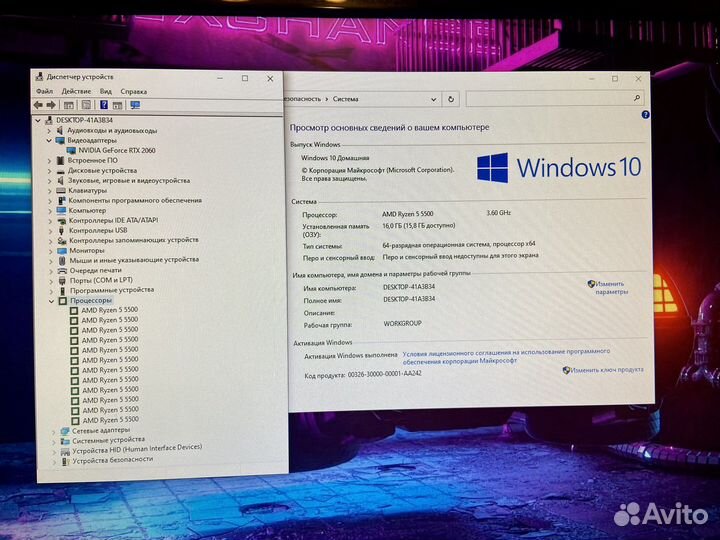The image size is (720, 540).
Task: Collapse the DESKTOP-41A3834 root node
Action: point(38,120)
